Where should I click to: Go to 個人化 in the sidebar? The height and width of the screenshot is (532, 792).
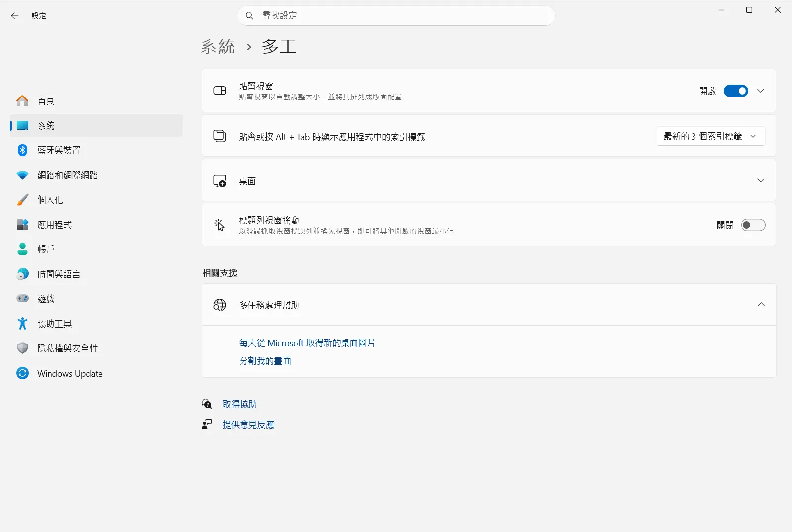[97, 200]
